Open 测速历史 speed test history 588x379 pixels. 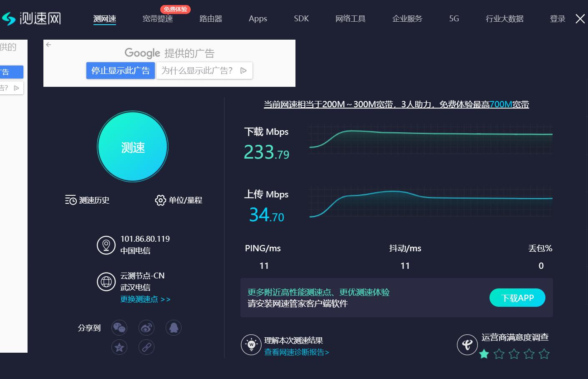(87, 200)
